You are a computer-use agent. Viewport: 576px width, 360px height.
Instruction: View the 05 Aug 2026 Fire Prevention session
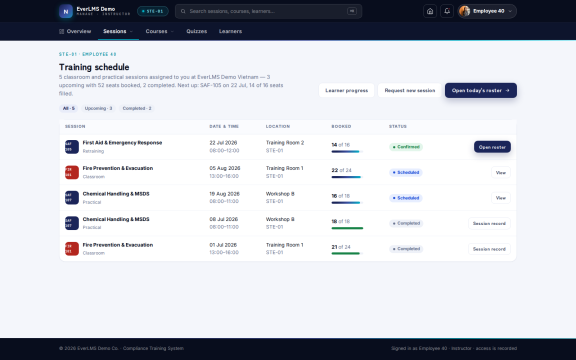coord(501,173)
